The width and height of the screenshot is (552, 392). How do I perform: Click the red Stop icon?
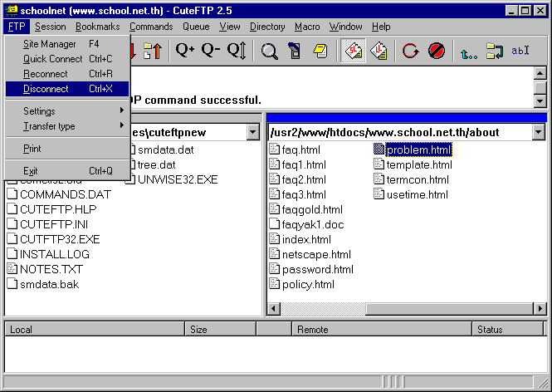436,51
